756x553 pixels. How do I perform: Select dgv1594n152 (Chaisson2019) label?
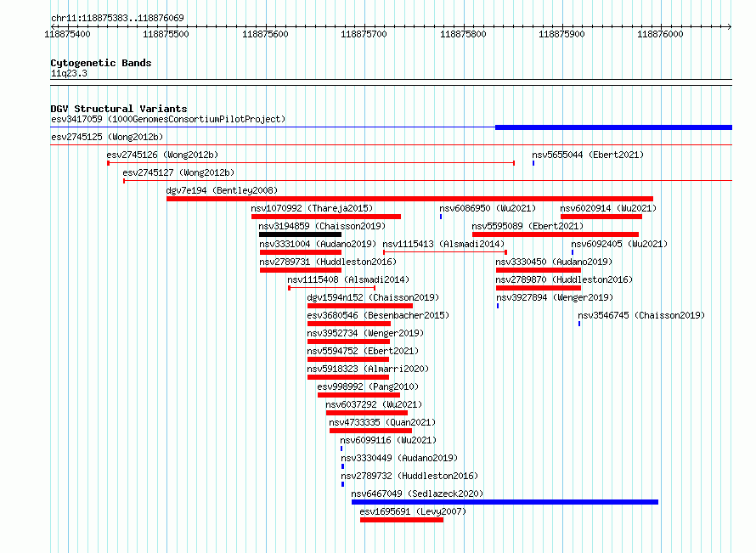pos(373,297)
